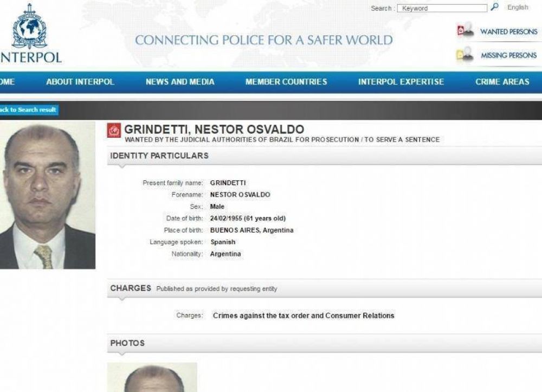Click the Wanted Persons red icon
Viewport: 542px width, 392px height.
click(465, 30)
